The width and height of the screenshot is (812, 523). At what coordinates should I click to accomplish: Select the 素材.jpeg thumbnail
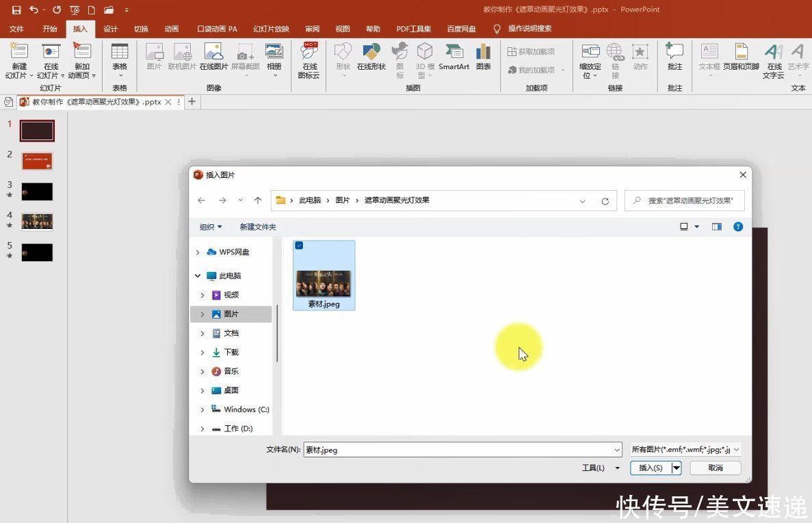coord(324,276)
